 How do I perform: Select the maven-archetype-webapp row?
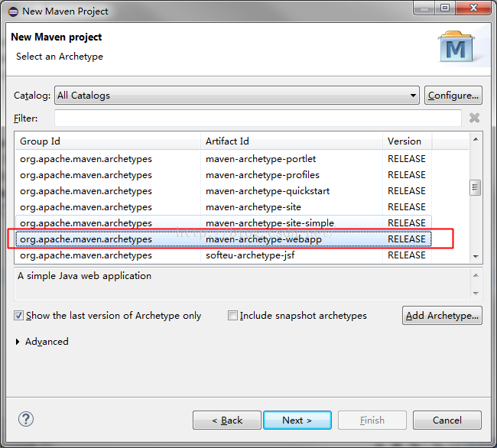(223, 239)
